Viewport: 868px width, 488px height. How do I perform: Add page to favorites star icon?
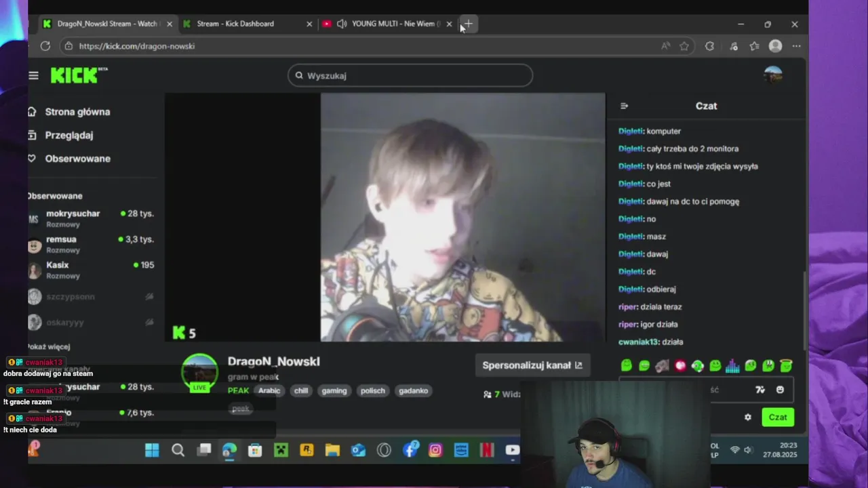pos(684,46)
